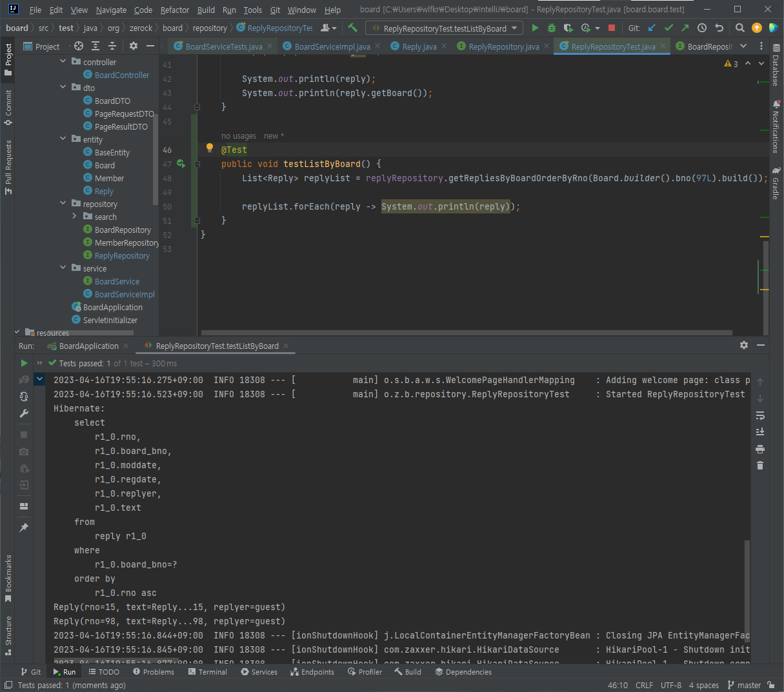
Task: Collapse all in Project panel toolbar
Action: [112, 46]
